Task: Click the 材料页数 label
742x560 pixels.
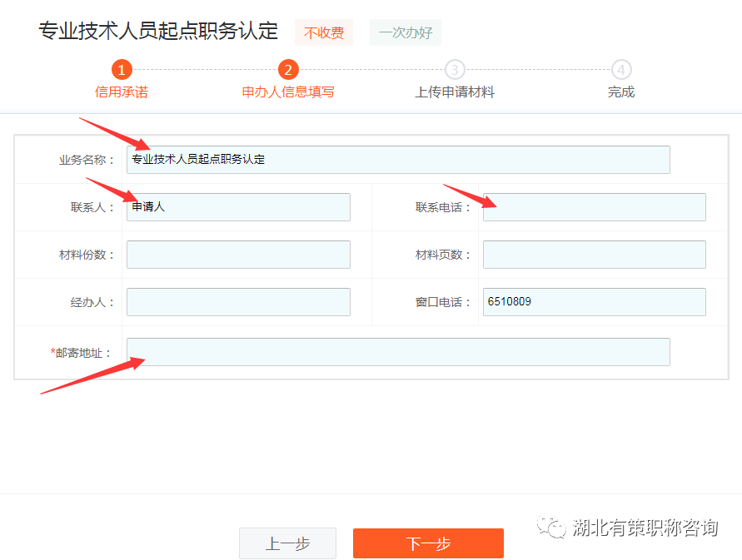Action: click(443, 255)
